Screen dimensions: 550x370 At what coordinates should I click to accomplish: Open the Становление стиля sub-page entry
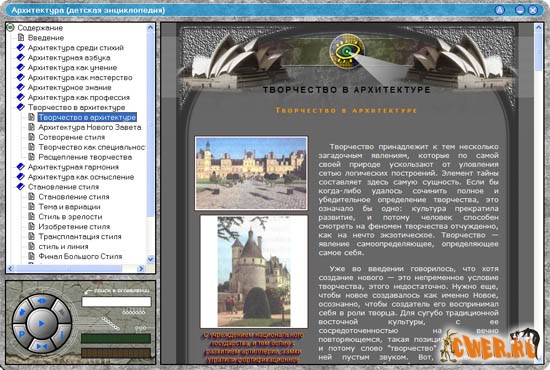pos(74,197)
